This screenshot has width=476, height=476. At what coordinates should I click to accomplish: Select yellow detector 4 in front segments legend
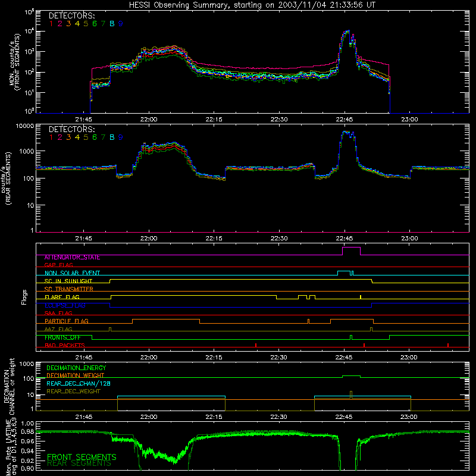point(77,24)
